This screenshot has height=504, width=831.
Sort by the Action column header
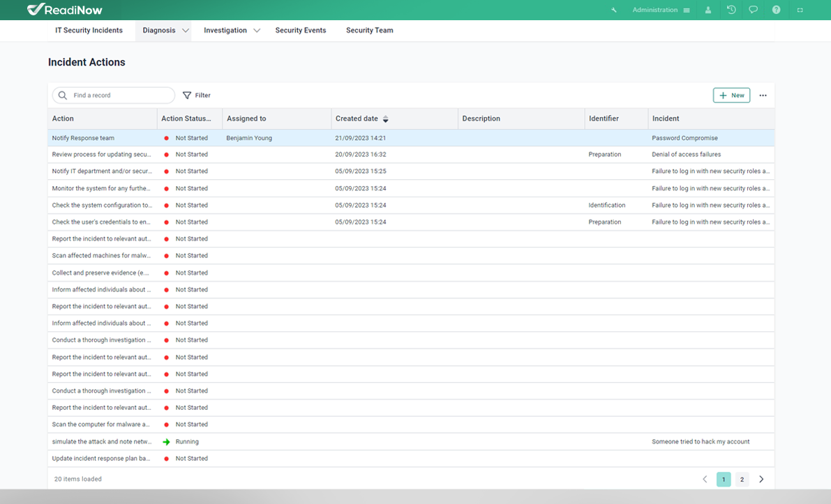(103, 119)
